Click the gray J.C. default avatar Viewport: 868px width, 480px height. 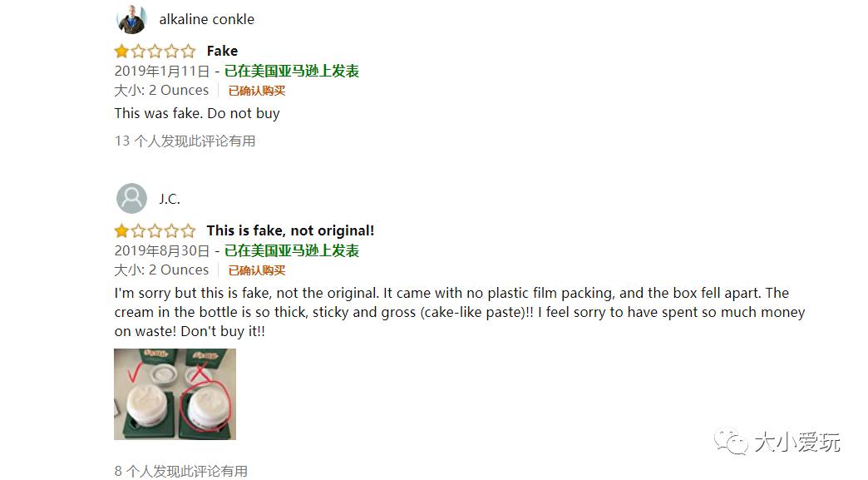point(131,199)
